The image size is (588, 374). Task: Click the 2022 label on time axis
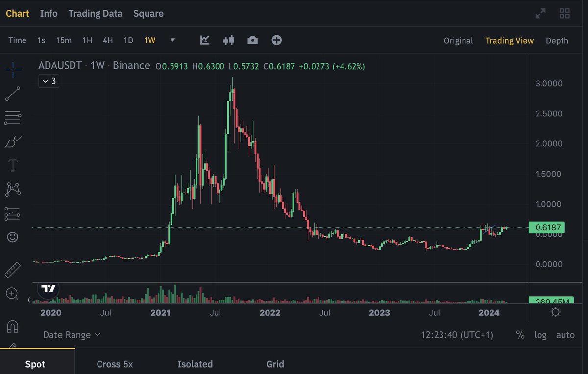point(269,312)
